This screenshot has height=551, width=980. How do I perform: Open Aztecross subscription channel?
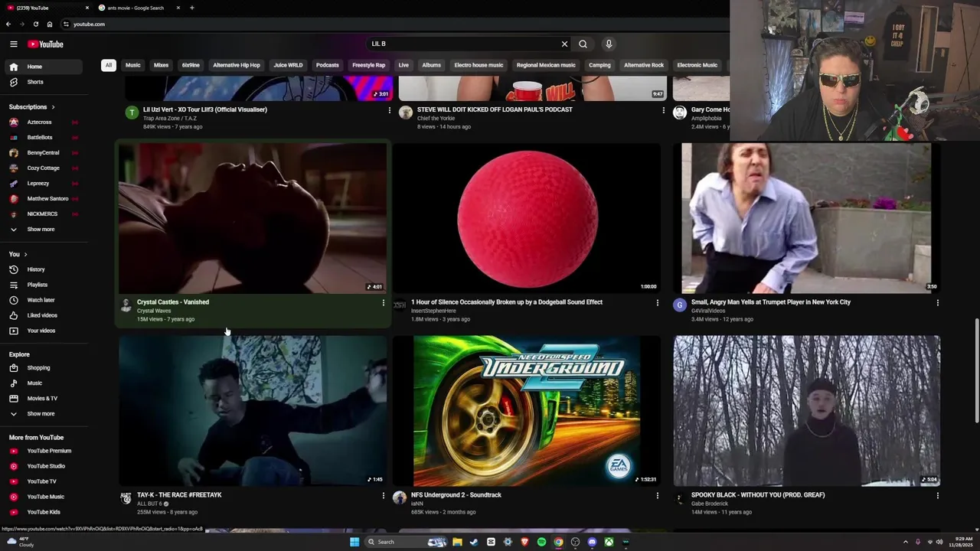(44, 122)
